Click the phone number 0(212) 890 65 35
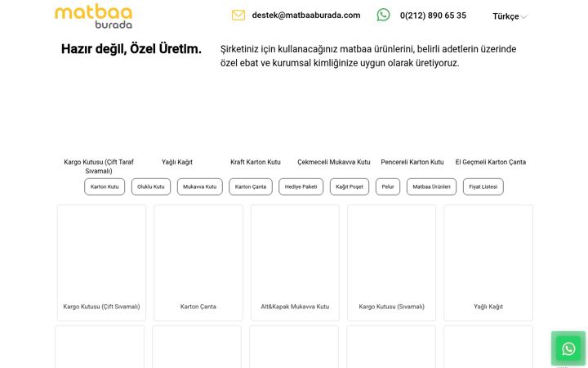The height and width of the screenshot is (368, 588). pos(433,16)
